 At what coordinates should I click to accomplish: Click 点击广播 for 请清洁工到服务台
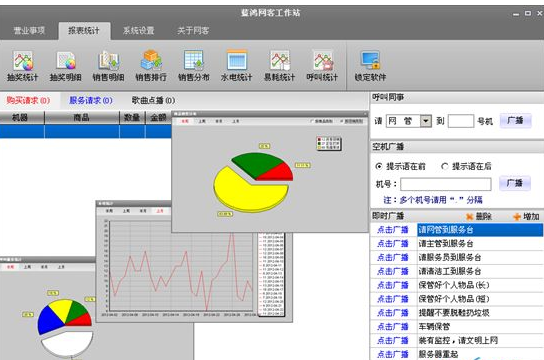tap(393, 272)
